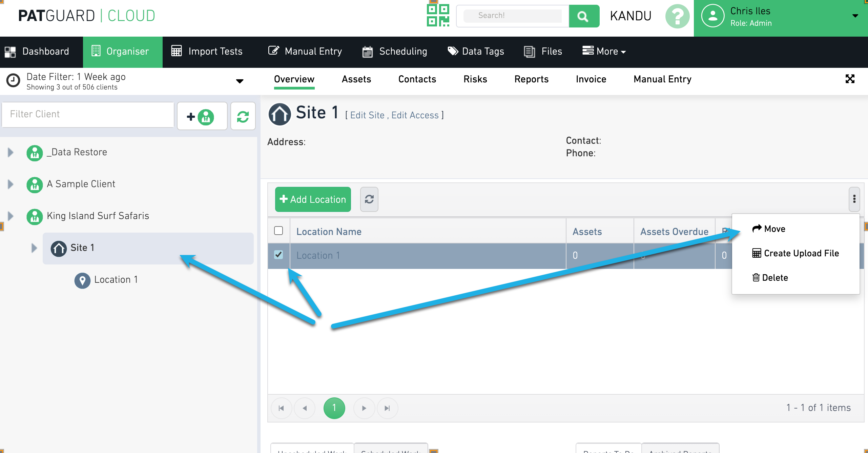This screenshot has height=453, width=868.
Task: Switch to the Contacts tab
Action: [417, 79]
